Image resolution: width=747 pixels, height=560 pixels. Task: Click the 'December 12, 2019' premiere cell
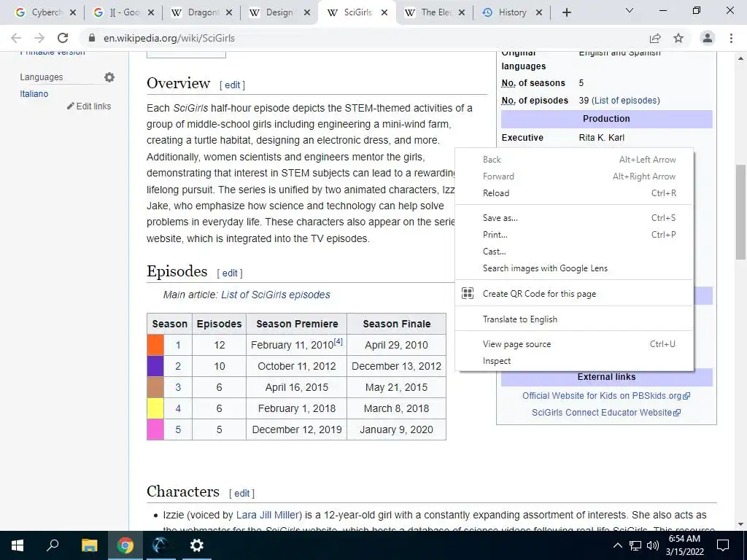click(x=297, y=429)
